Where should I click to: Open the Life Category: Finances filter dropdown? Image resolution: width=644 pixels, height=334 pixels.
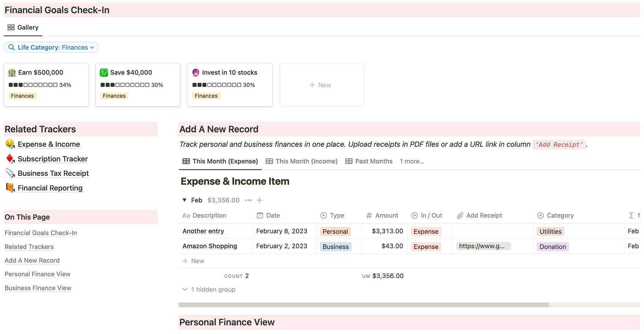click(x=51, y=47)
